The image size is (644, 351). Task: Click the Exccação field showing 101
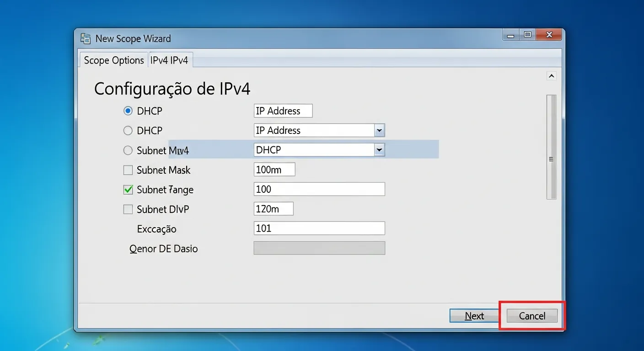coord(319,229)
